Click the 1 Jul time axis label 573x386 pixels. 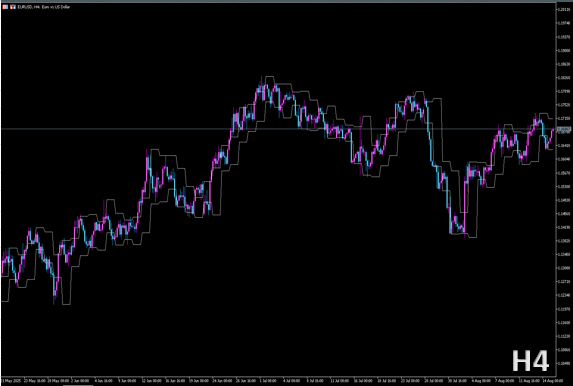[269, 381]
